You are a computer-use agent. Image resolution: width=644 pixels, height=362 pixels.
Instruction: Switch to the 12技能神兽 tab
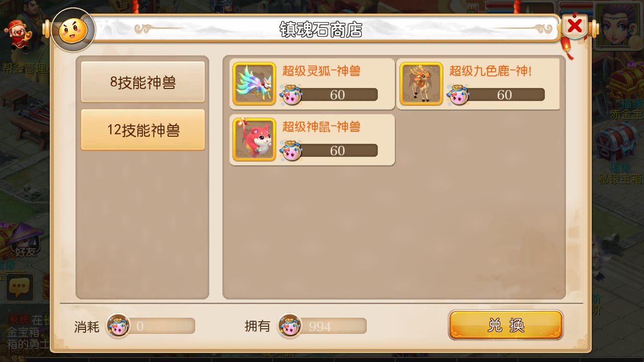(143, 130)
